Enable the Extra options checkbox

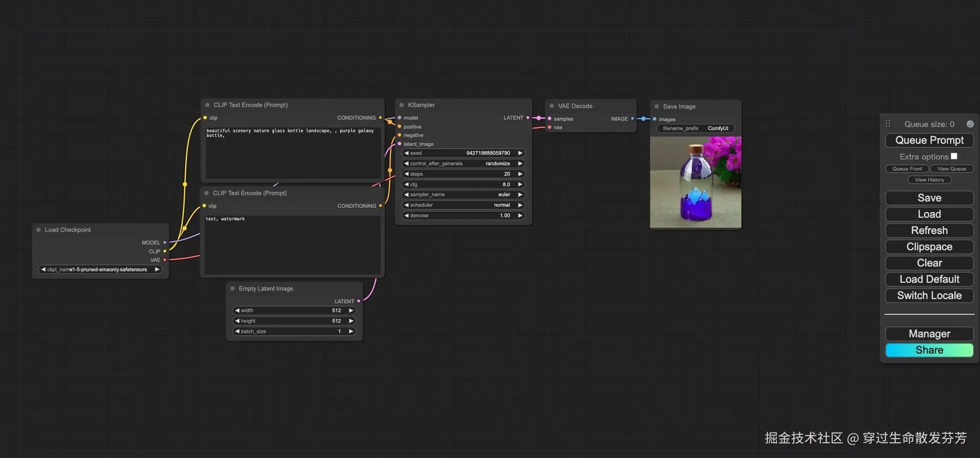tap(954, 156)
